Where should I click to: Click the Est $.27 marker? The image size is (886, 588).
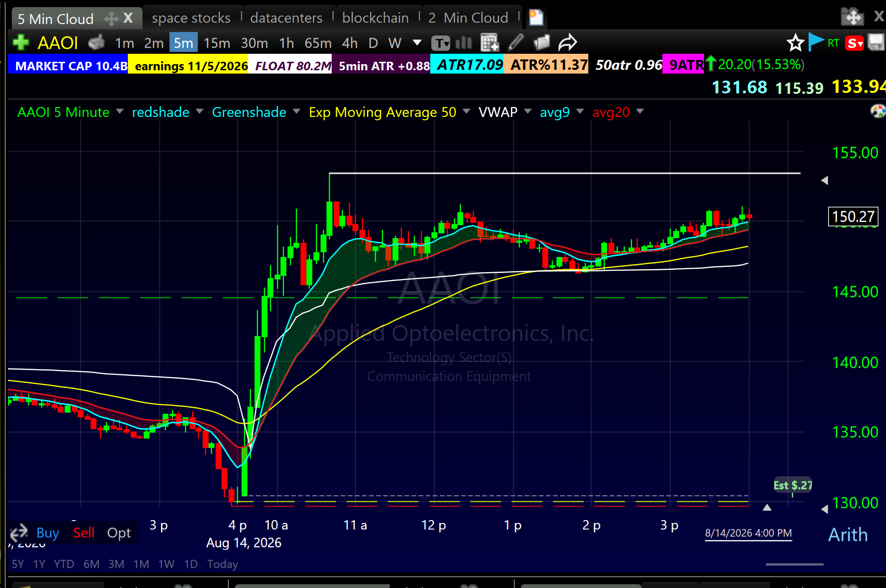point(793,485)
